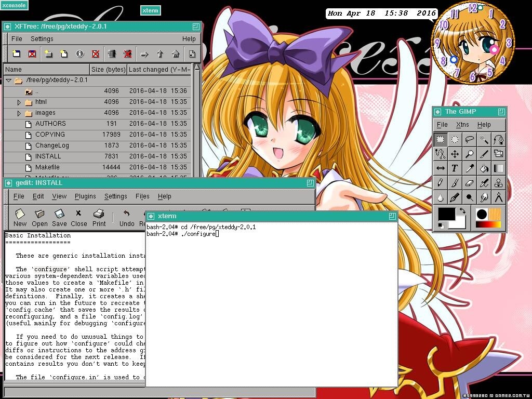Screen dimensions: 532x399
Task: Click the Undo button in gedit
Action: [x=127, y=218]
